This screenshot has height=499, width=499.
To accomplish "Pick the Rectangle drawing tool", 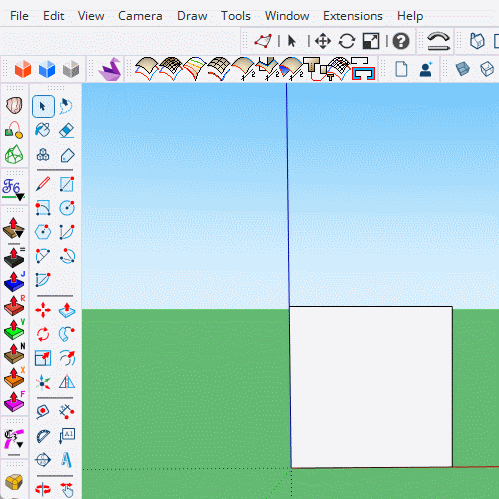I will coord(67,184).
